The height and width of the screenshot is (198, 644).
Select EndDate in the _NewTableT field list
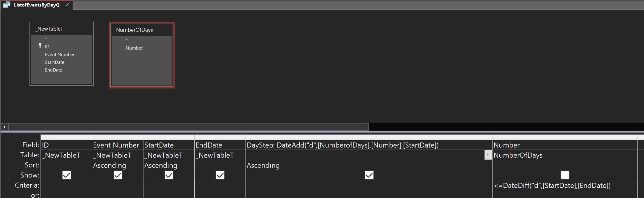click(54, 70)
